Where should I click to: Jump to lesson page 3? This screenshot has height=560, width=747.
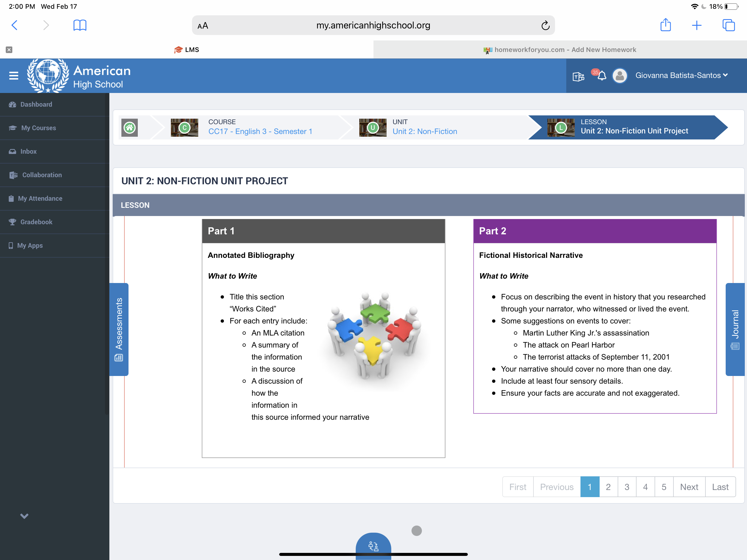pos(626,487)
